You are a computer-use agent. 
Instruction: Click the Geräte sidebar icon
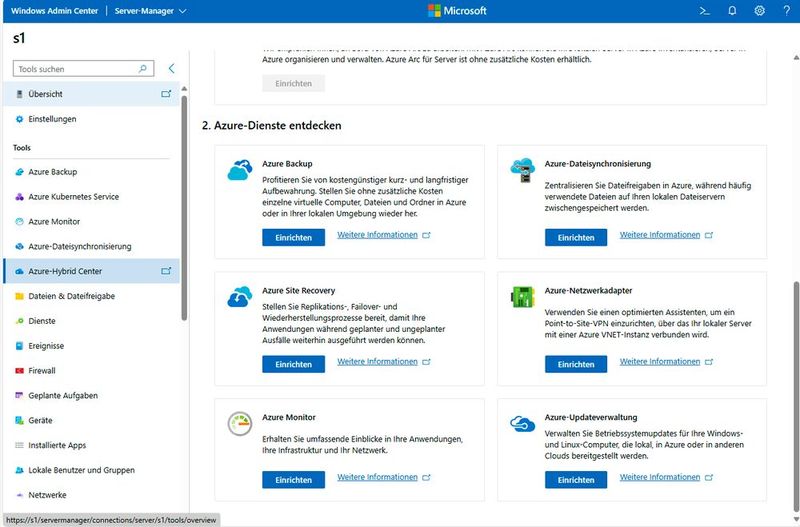(19, 420)
